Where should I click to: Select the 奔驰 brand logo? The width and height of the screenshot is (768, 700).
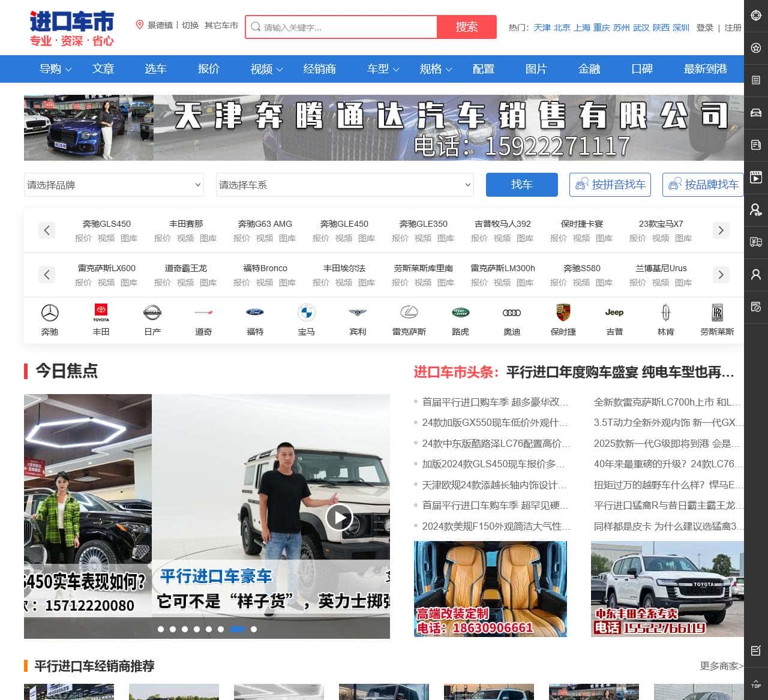[50, 313]
